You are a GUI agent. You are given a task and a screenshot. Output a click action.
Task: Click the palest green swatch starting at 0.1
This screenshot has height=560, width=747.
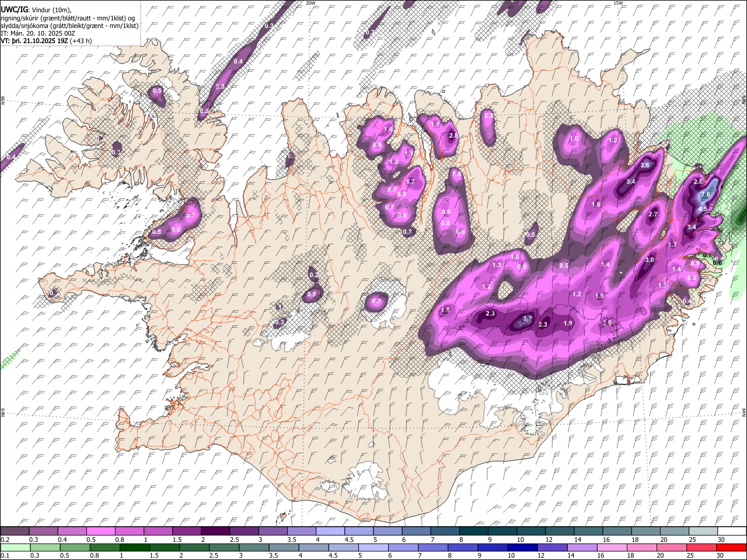pyautogui.click(x=15, y=547)
